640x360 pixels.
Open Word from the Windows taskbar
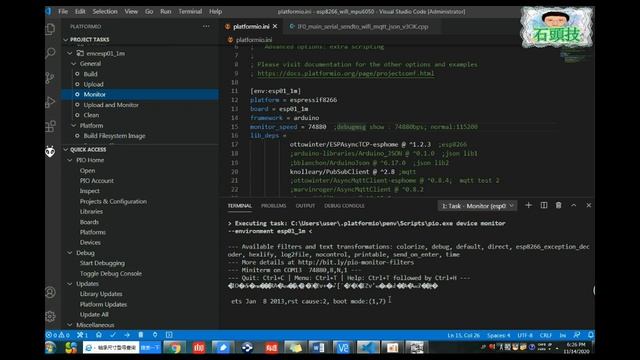(318, 347)
